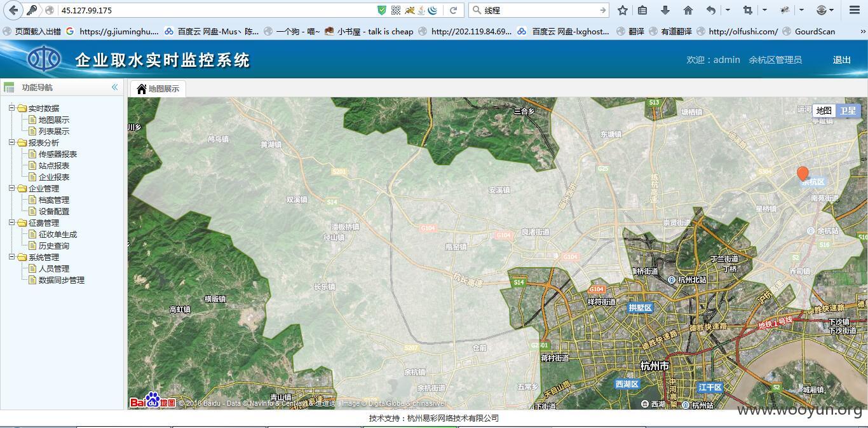Open the QR code icon in address bar
Viewport: 868px width, 428px height.
[x=396, y=10]
